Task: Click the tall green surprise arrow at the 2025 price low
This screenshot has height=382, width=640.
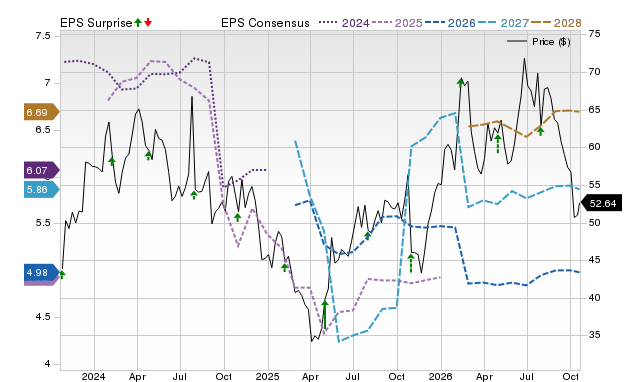Action: click(325, 315)
